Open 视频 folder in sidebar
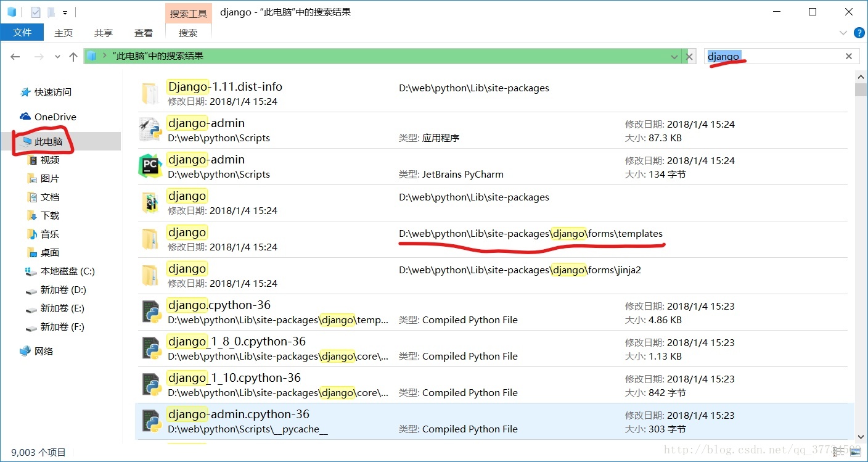Viewport: 868px width, 462px height. [50, 160]
